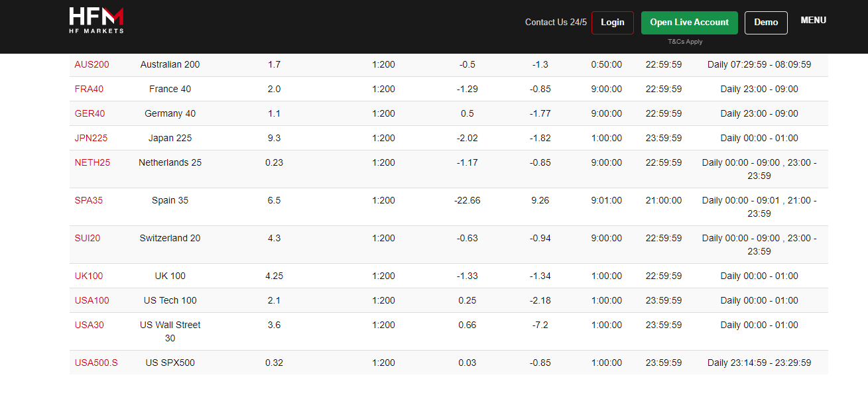Open the T&Cs Apply link
The width and height of the screenshot is (868, 401).
tap(685, 42)
